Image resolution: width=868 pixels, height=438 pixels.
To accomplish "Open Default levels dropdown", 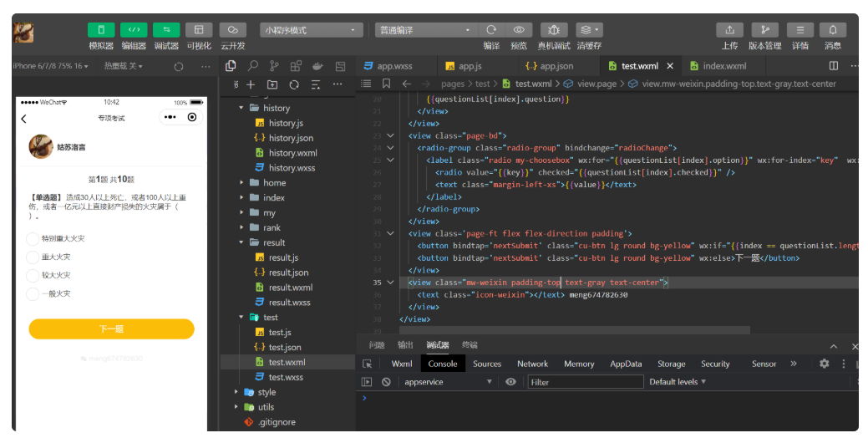I will (x=678, y=381).
